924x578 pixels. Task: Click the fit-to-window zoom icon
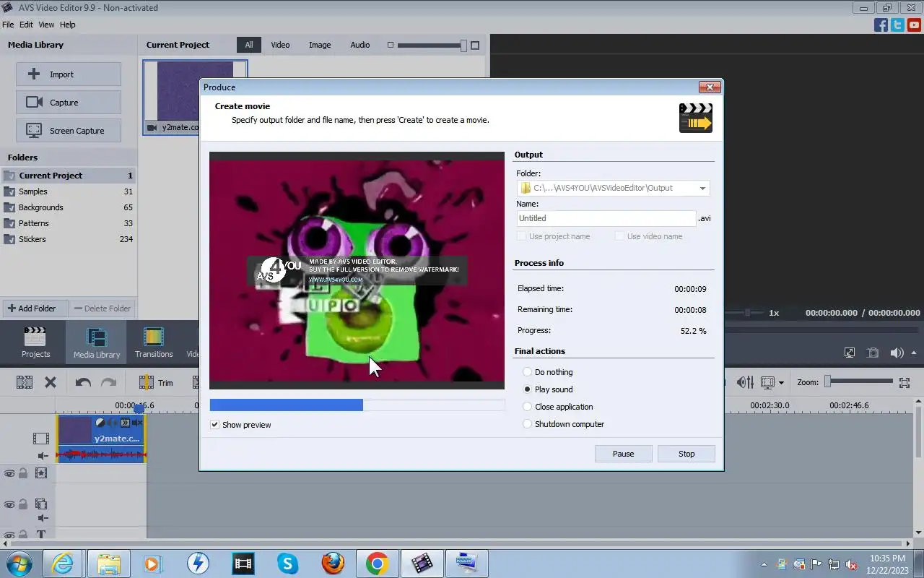click(904, 382)
